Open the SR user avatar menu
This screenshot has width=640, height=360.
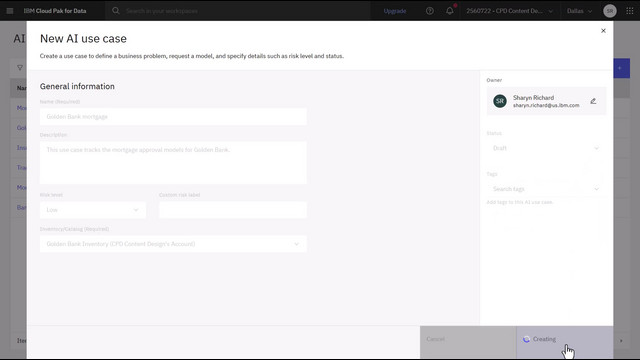[x=610, y=11]
